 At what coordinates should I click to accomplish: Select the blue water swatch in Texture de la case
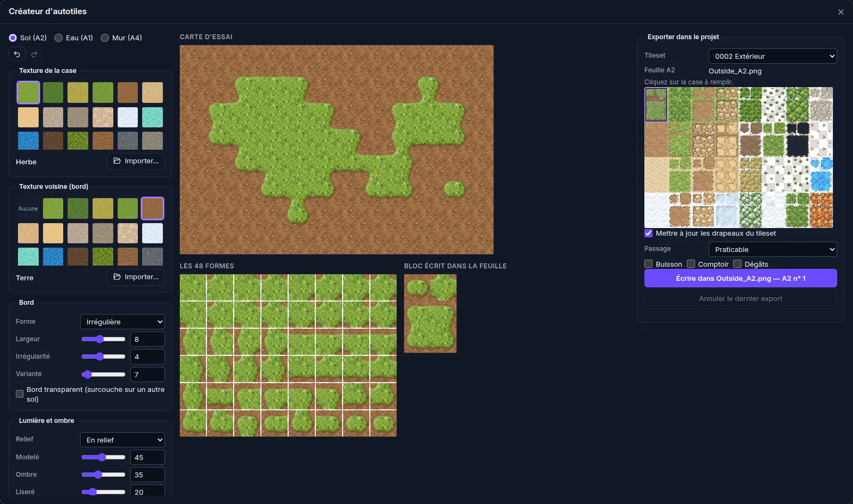[x=28, y=140]
